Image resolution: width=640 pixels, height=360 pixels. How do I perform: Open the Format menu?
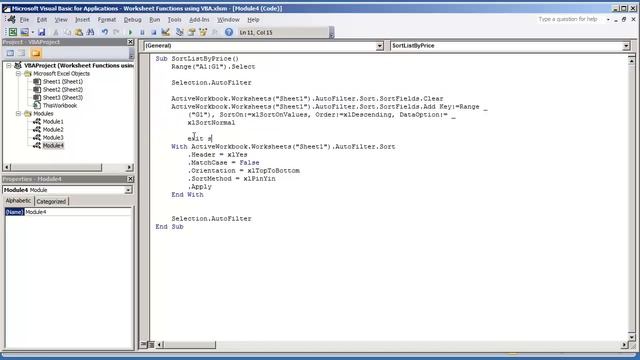tap(107, 20)
